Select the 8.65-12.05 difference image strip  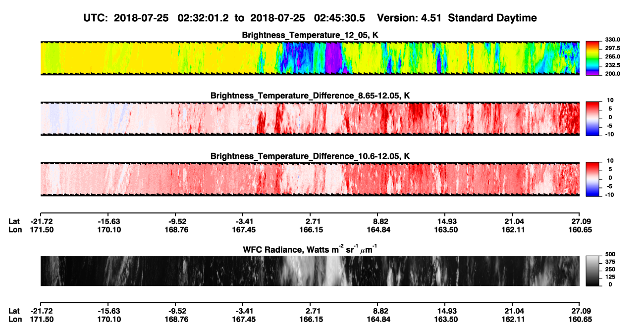[310, 119]
